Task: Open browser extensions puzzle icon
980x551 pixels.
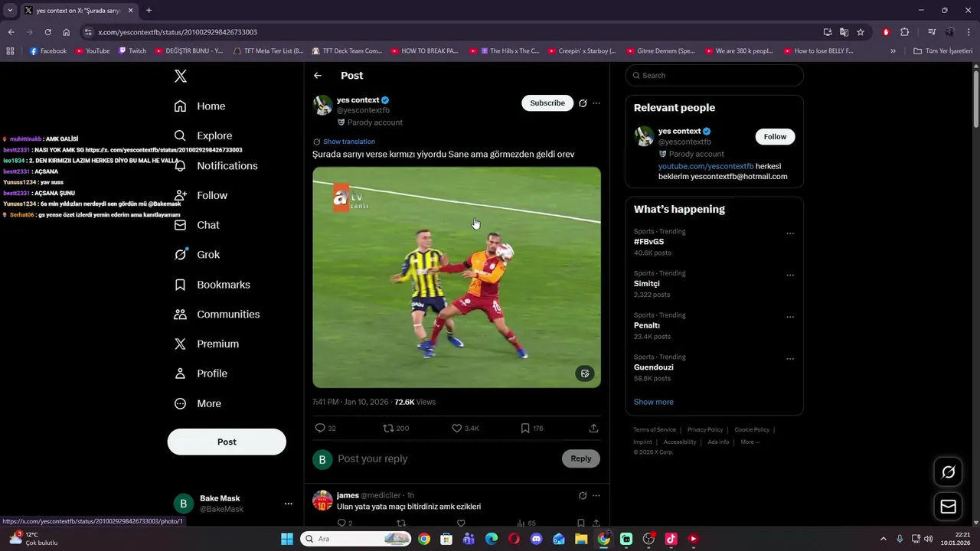Action: (x=904, y=32)
